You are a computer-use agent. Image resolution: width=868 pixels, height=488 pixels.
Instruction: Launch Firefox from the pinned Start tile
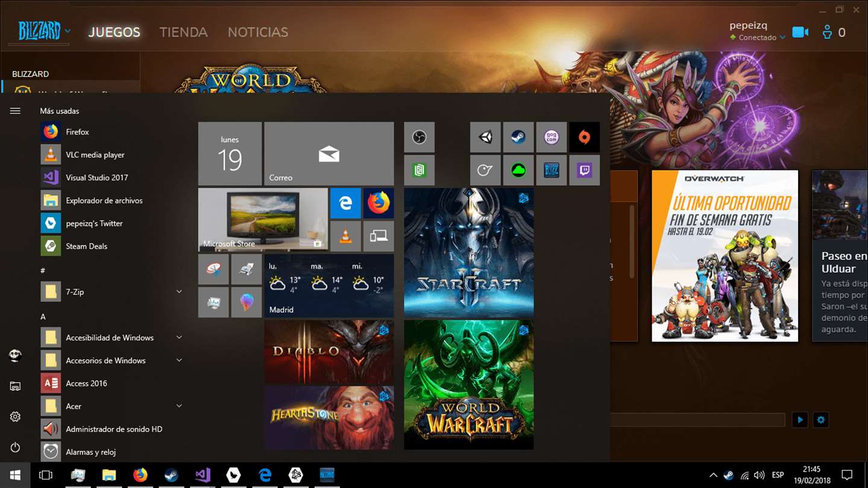pyautogui.click(x=379, y=203)
